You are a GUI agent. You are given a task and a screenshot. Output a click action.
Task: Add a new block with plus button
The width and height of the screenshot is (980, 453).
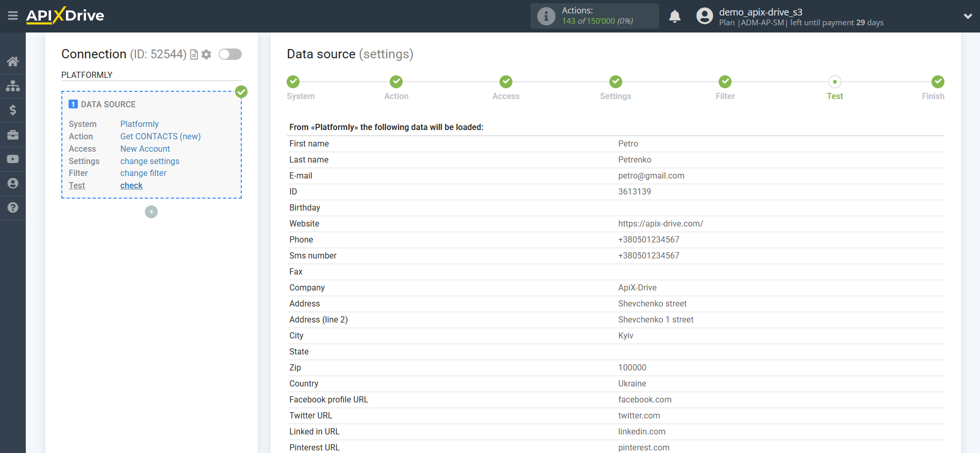pos(151,212)
